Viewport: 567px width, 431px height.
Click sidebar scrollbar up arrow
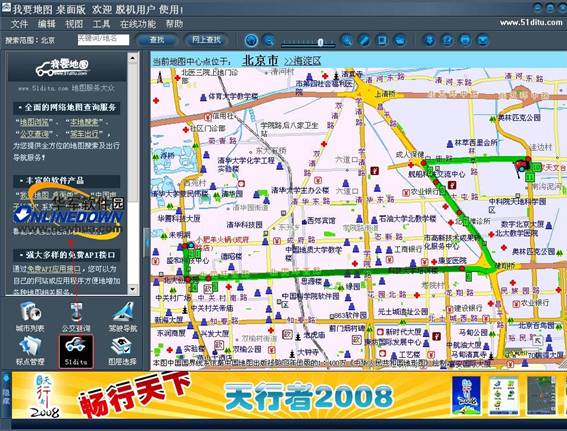click(x=133, y=57)
